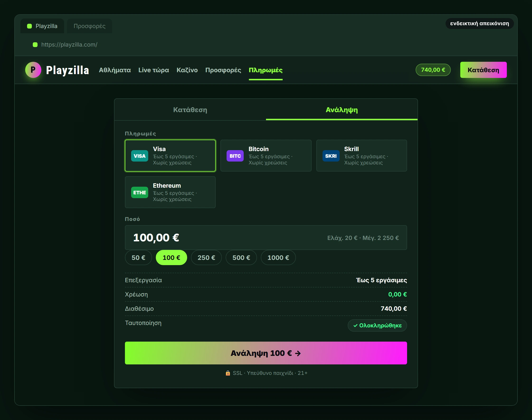Select Bitcoin payment method card

[266, 156]
